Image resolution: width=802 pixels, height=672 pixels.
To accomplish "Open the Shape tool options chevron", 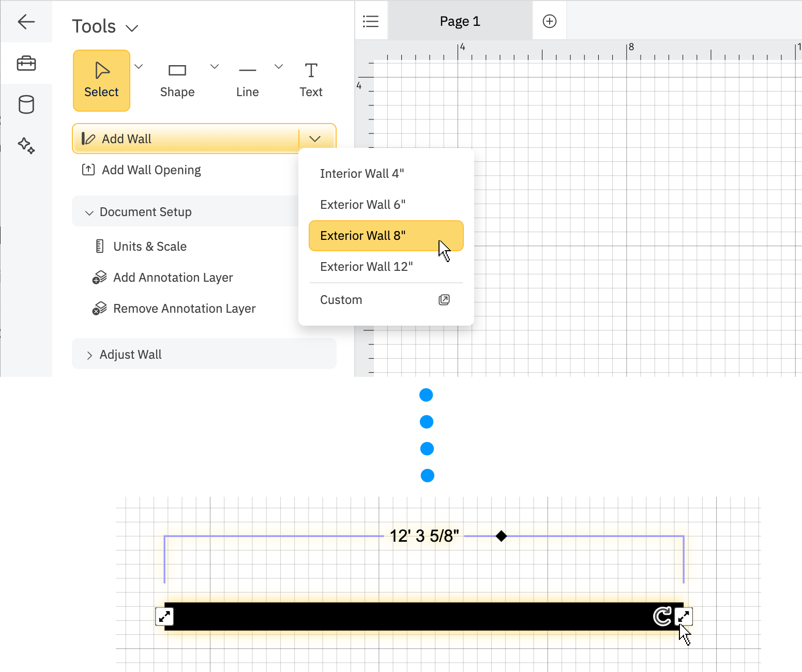I will 215,66.
